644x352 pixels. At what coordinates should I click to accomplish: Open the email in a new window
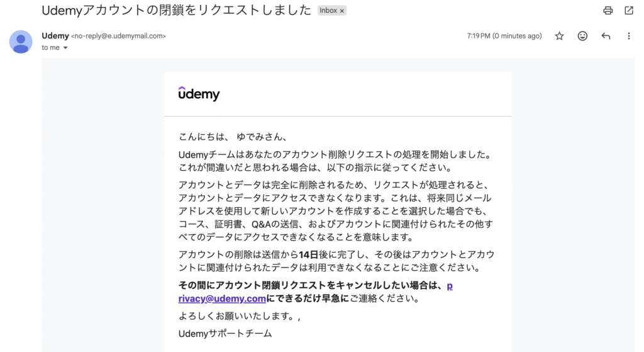coord(628,11)
